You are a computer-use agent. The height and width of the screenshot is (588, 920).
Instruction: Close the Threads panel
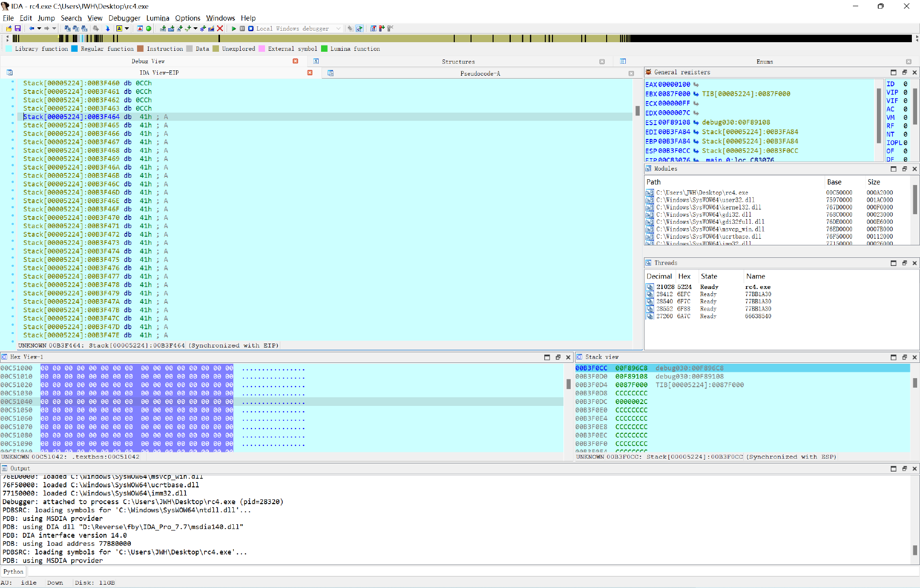(x=914, y=263)
